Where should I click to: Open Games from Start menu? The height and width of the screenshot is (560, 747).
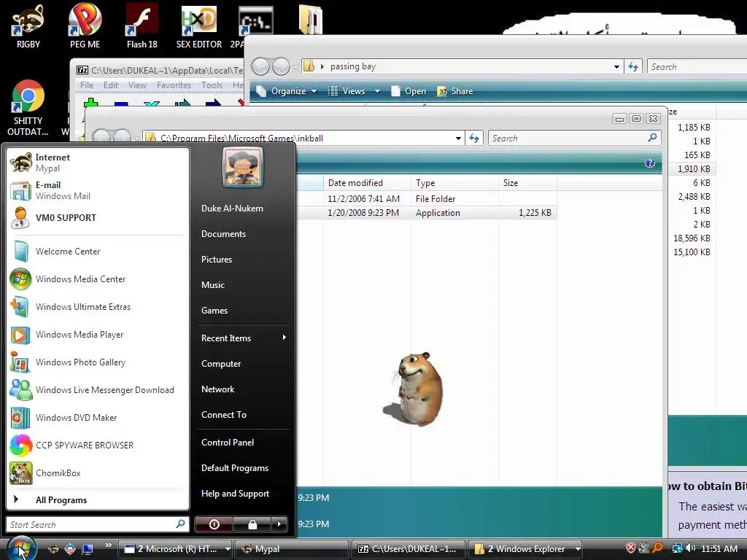(x=214, y=311)
